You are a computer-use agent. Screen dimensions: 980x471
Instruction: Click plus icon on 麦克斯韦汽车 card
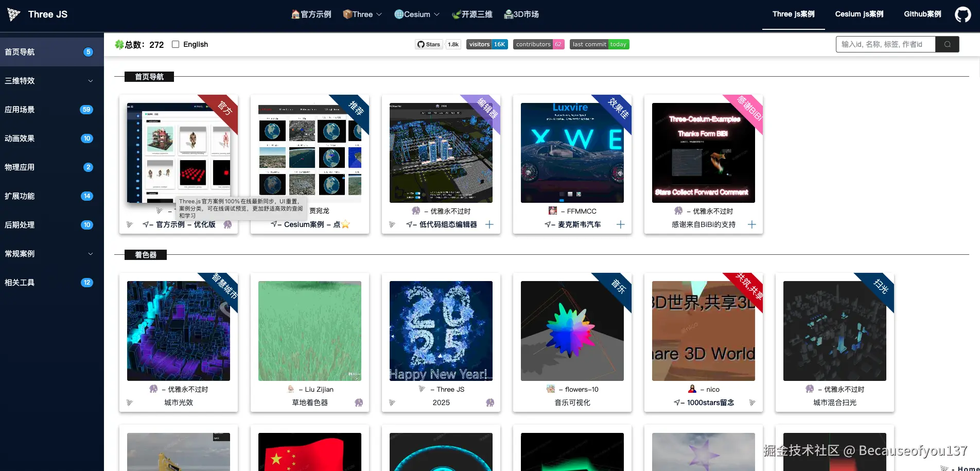pyautogui.click(x=621, y=224)
